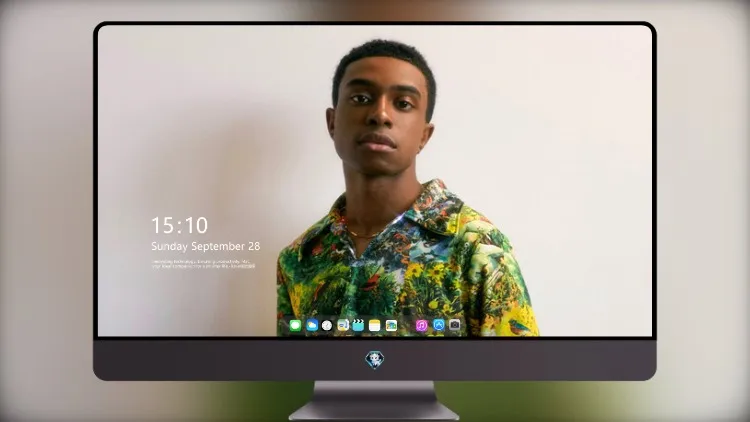Open the blue App Store icon
This screenshot has height=422, width=750.
[439, 325]
